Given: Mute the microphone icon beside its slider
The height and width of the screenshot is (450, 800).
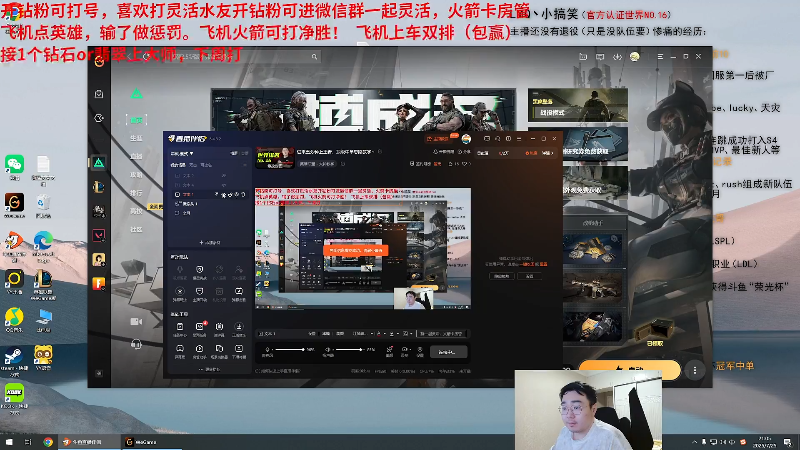Looking at the screenshot, I should point(267,350).
